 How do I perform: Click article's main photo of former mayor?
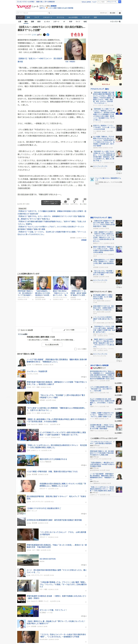[75, 49]
